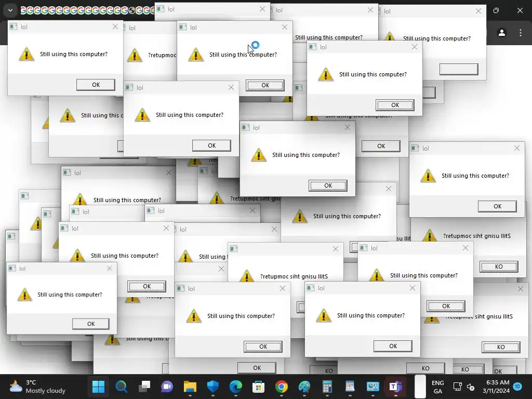
Task: Open Chrome's three-dot customize menu
Action: click(x=521, y=33)
